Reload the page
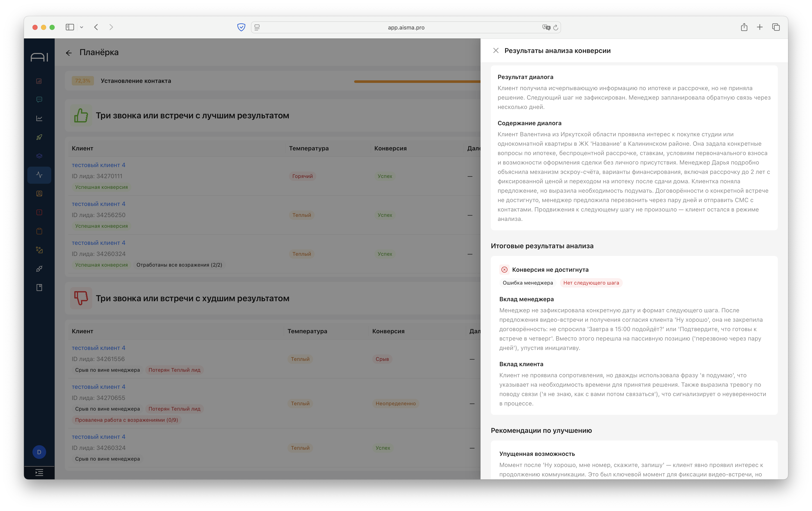This screenshot has width=812, height=511. point(556,27)
